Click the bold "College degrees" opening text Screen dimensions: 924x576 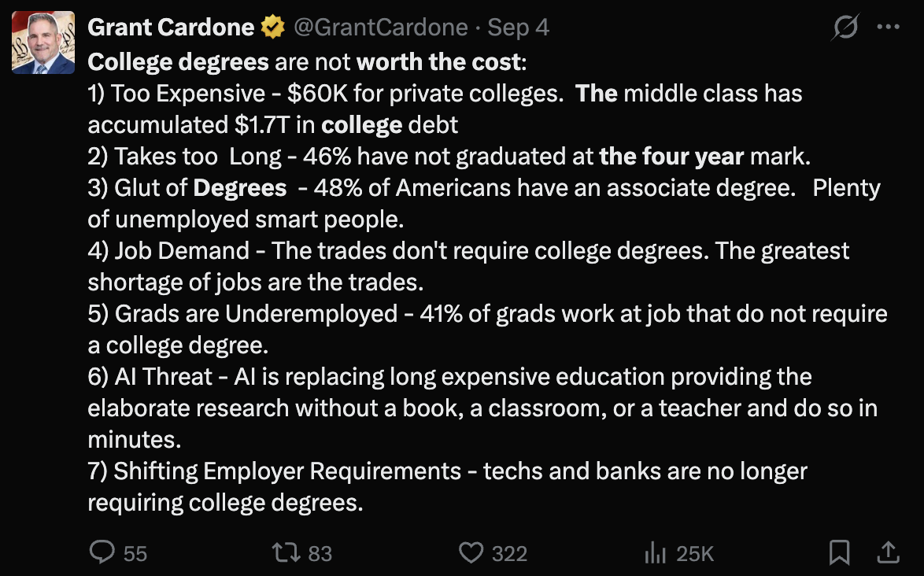(x=178, y=61)
